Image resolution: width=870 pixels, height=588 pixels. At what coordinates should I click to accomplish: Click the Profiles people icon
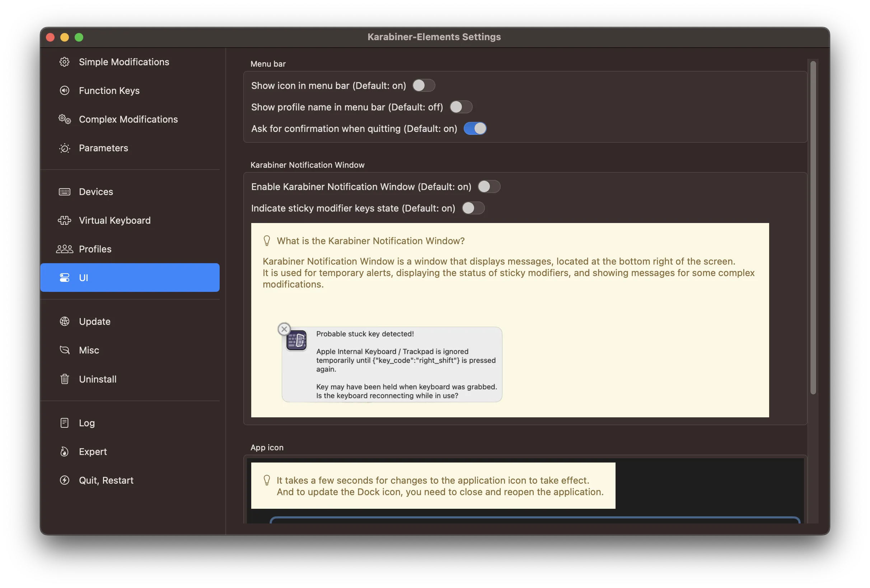coord(64,249)
